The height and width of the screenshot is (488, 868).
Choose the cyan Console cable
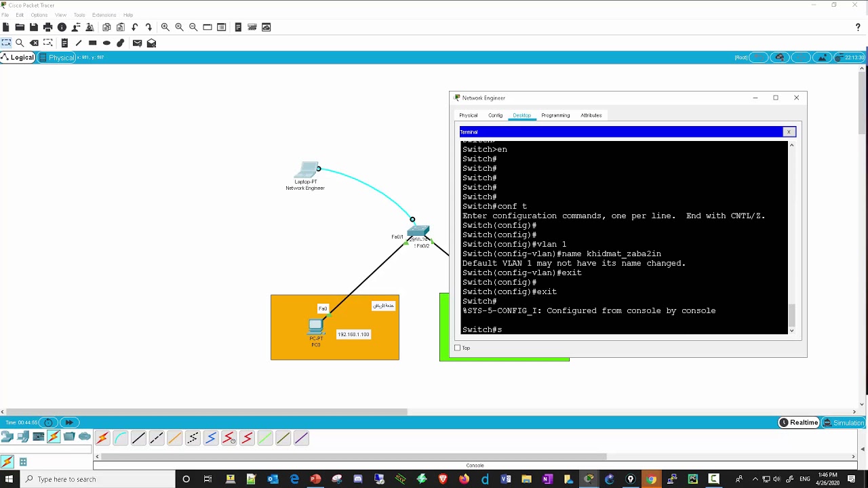(120, 439)
